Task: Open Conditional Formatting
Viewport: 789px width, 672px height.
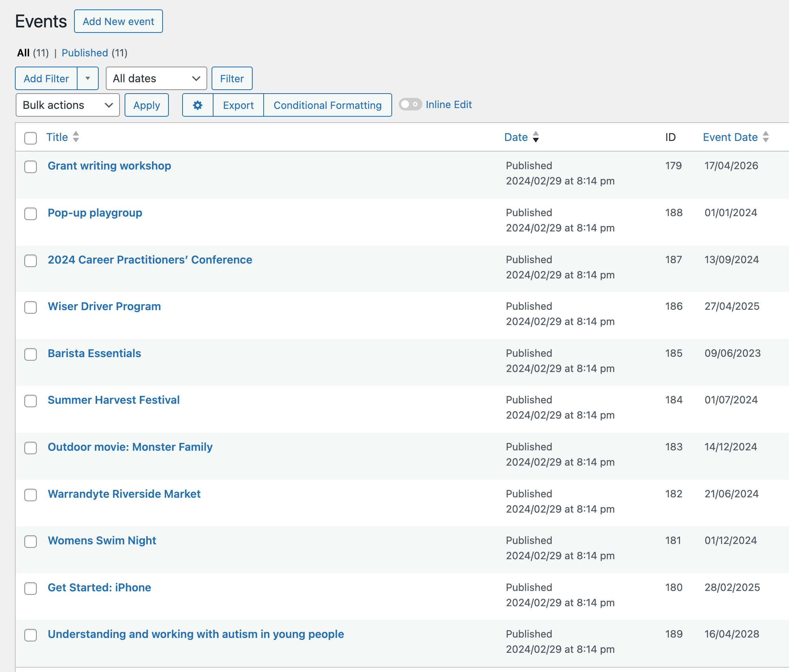Action: coord(328,105)
